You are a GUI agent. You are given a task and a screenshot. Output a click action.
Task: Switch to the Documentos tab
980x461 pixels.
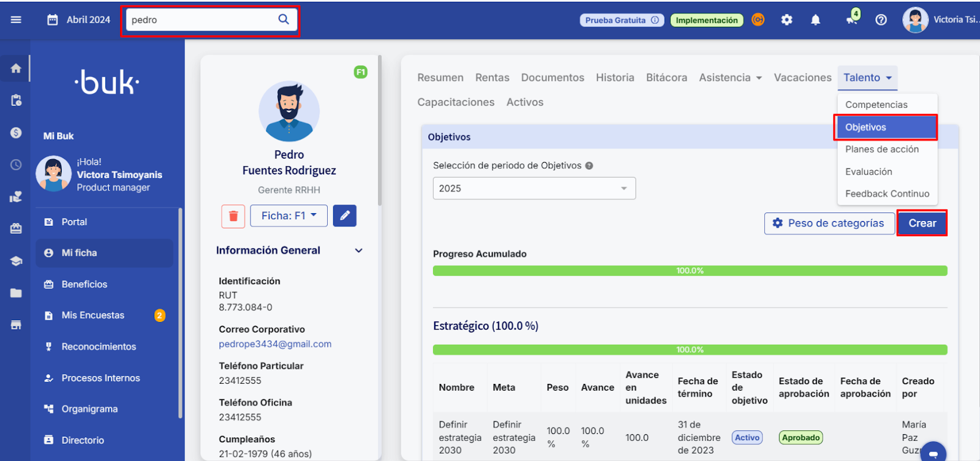pos(552,78)
